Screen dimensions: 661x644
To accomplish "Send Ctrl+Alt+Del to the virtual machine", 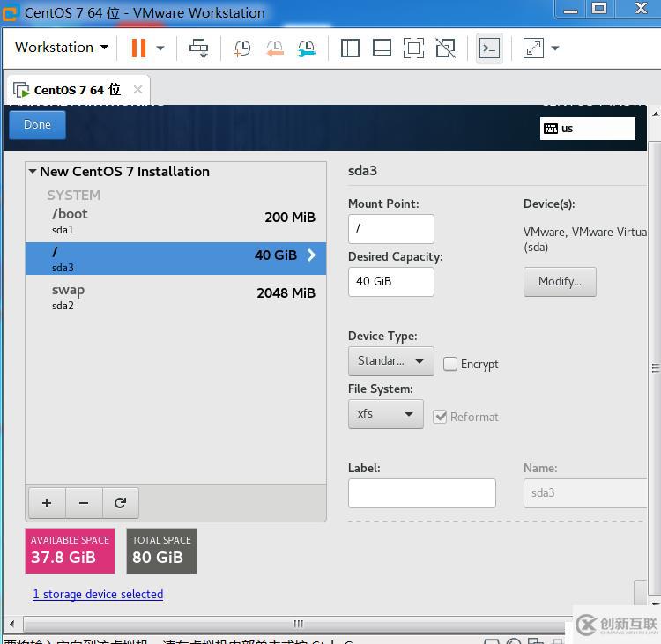I will pyautogui.click(x=198, y=48).
